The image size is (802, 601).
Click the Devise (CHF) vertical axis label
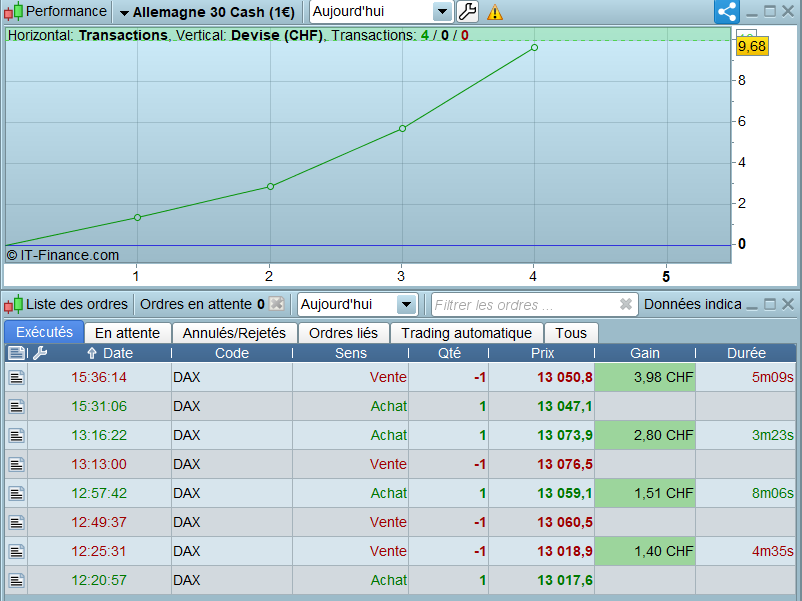277,35
